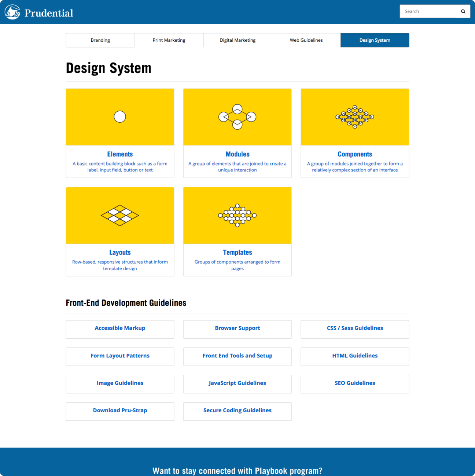Image resolution: width=475 pixels, height=476 pixels.
Task: Open Browser Support guidelines
Action: click(x=237, y=329)
